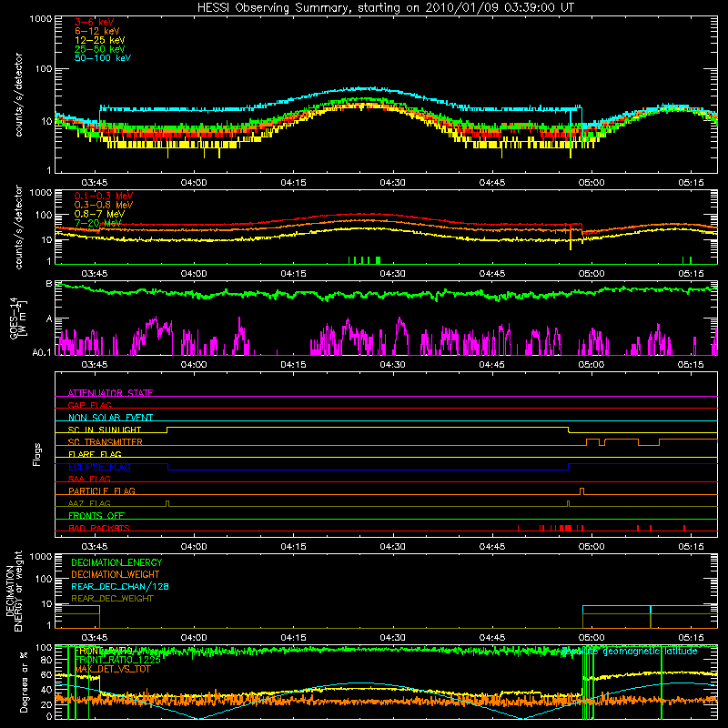Click 04:15 tick label under GOES panel
The height and width of the screenshot is (728, 728).
[293, 365]
